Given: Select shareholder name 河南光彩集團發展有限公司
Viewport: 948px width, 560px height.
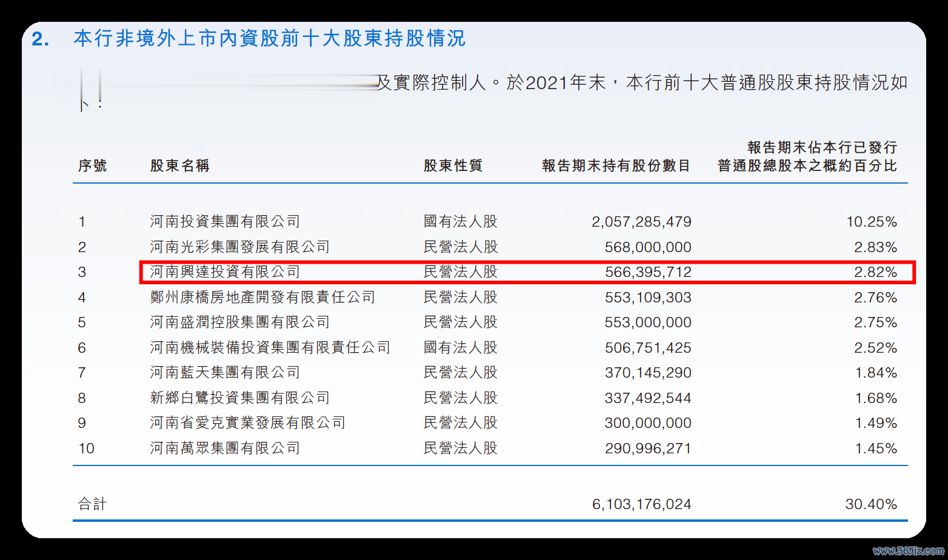Looking at the screenshot, I should (240, 247).
